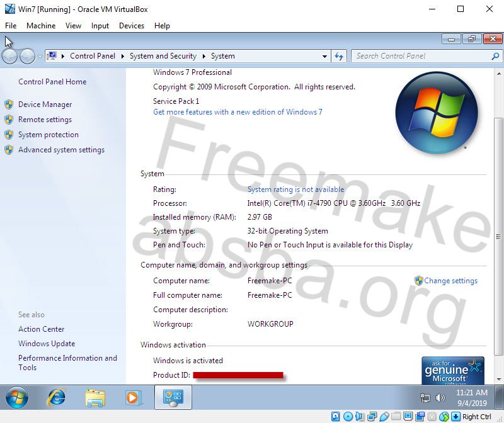Click the computer icon in address bar
The image size is (504, 423).
[52, 56]
